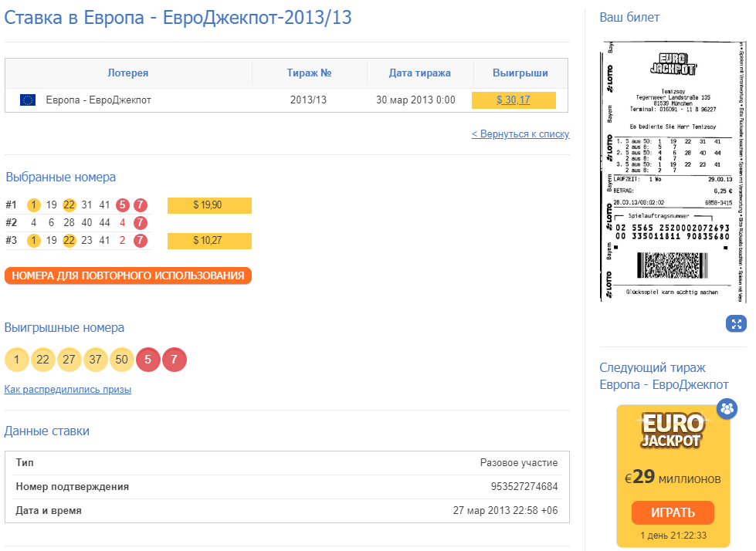
Task: Click the 'Номер подтверждения' label
Action: pyautogui.click(x=73, y=486)
